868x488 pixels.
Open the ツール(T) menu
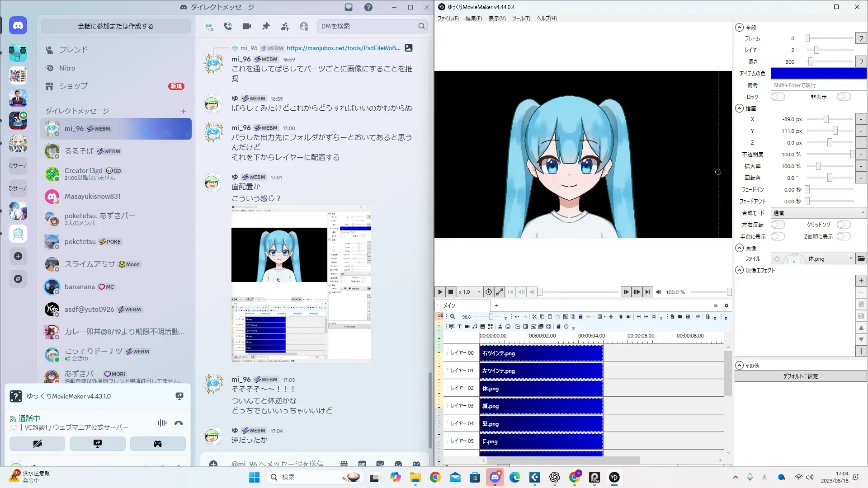tap(521, 19)
